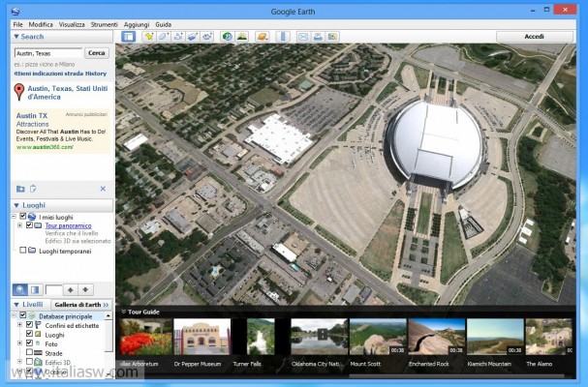Click the globe icon beside I miei luoghi

pos(32,217)
